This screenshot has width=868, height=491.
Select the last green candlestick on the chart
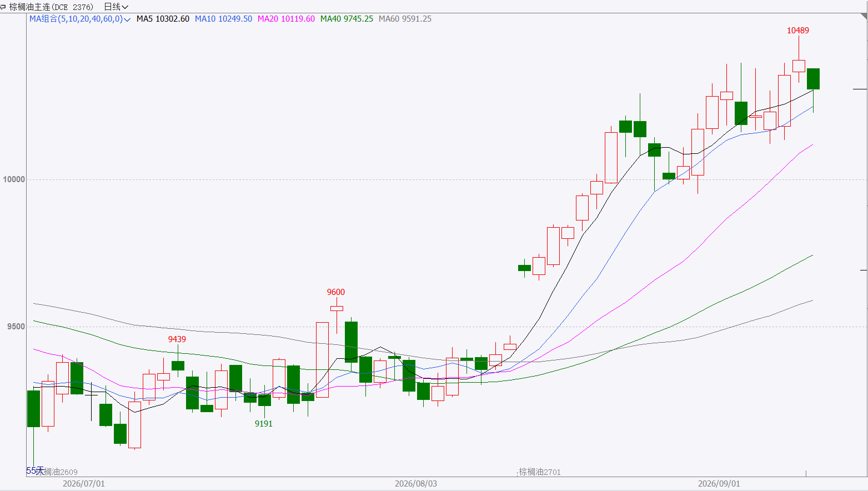coord(813,79)
